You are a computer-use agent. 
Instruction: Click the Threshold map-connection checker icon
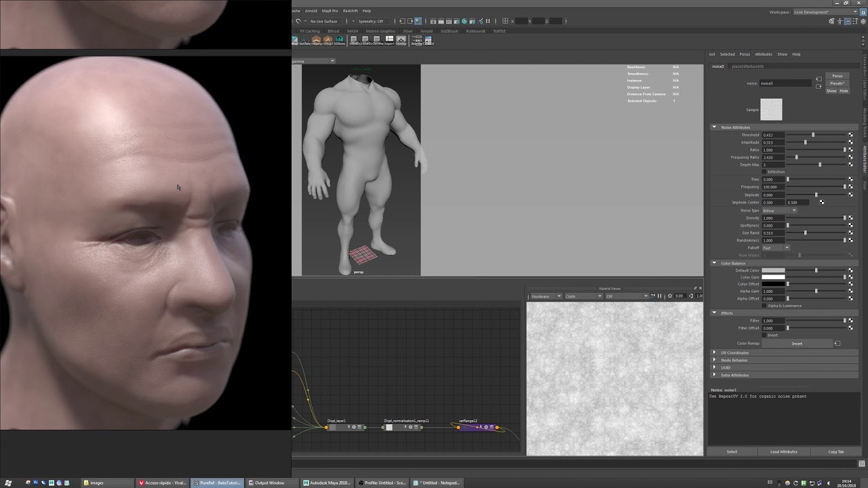pyautogui.click(x=850, y=135)
